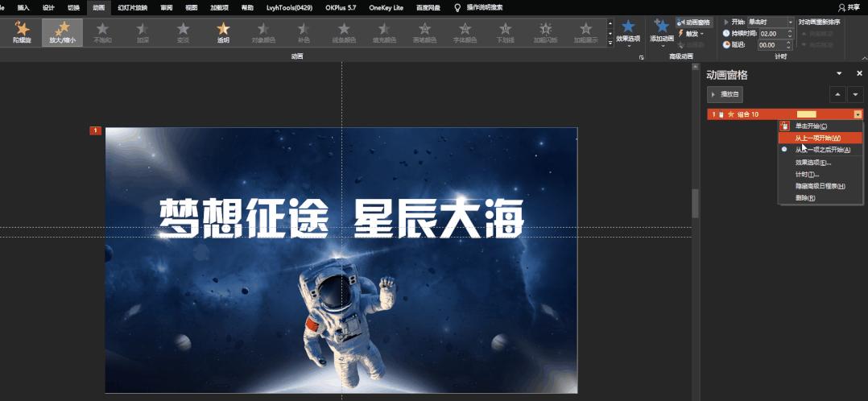Open the 视图 view tab
868x401 pixels.
[x=192, y=8]
